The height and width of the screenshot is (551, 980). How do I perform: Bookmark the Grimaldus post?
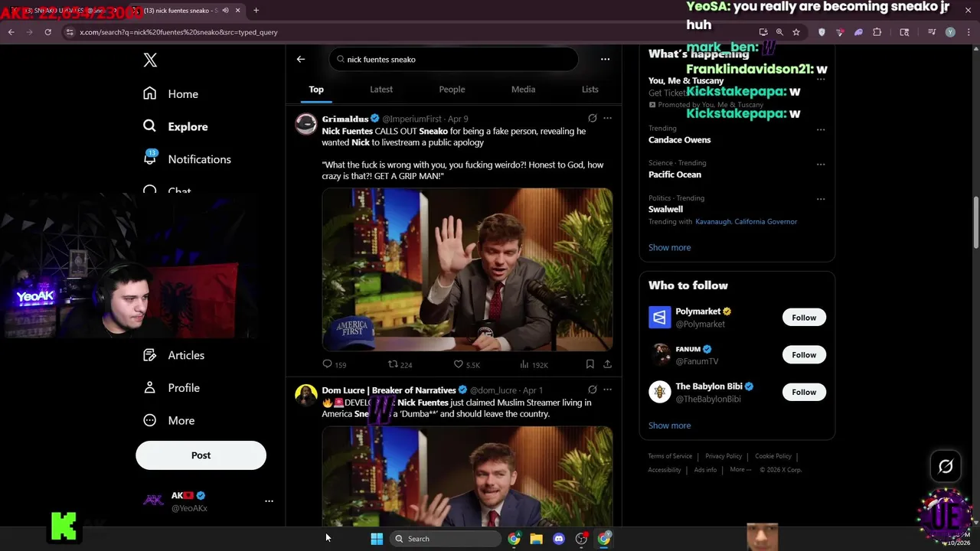coord(590,364)
